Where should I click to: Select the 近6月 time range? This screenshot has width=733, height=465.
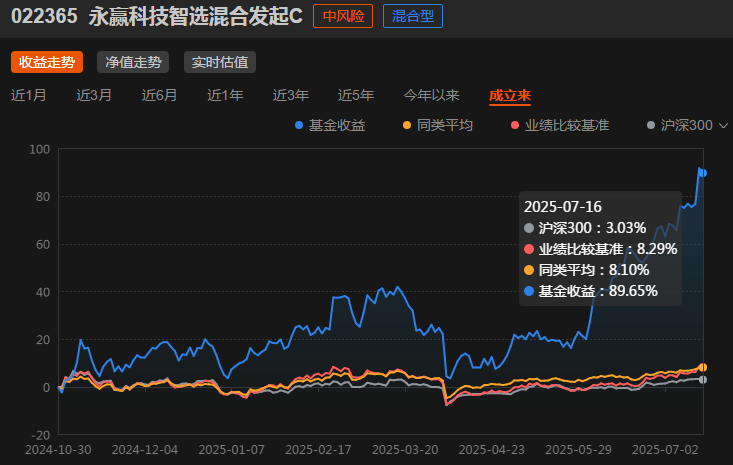(159, 95)
